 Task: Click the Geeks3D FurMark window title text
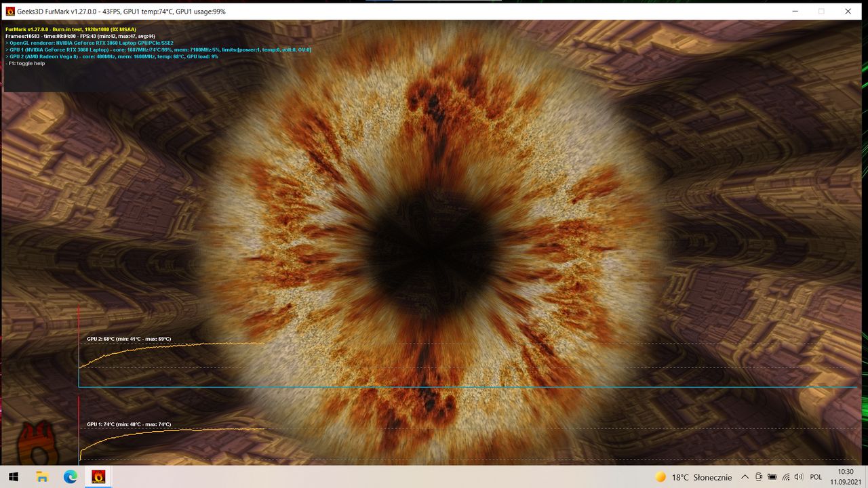(x=121, y=12)
